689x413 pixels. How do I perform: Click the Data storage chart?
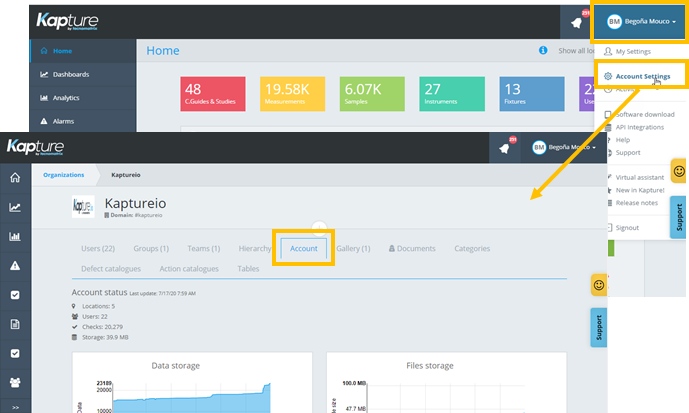192,382
